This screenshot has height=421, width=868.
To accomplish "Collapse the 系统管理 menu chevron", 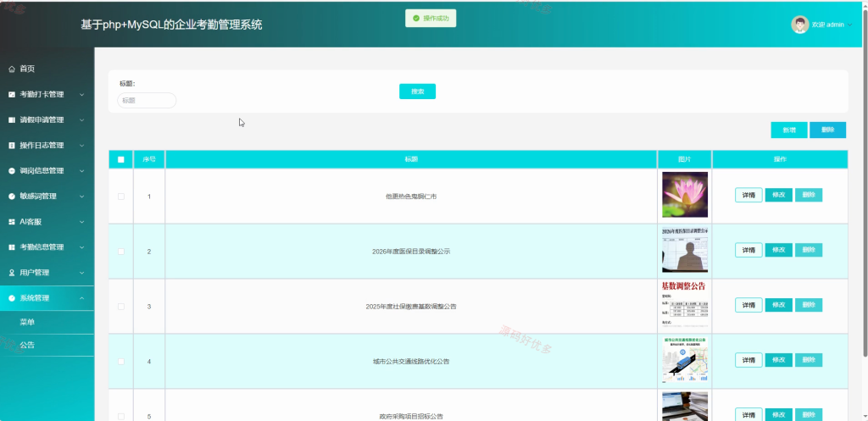I will pos(82,298).
